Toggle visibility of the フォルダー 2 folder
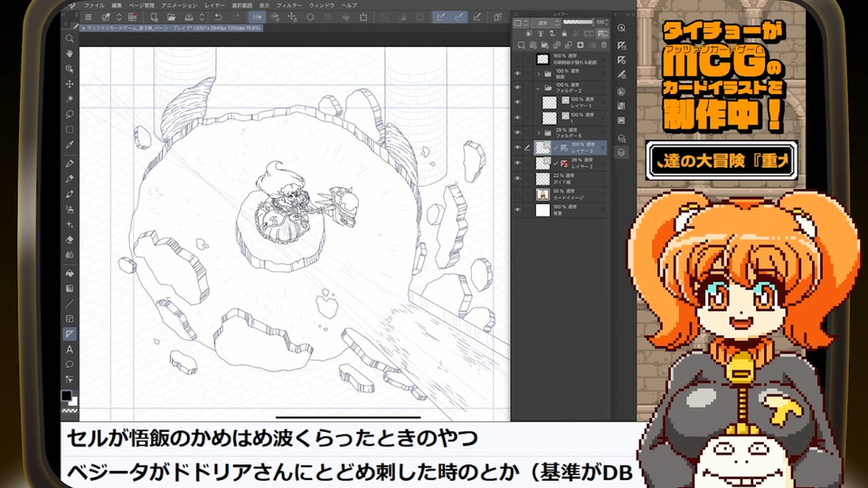The image size is (868, 488). click(x=517, y=88)
